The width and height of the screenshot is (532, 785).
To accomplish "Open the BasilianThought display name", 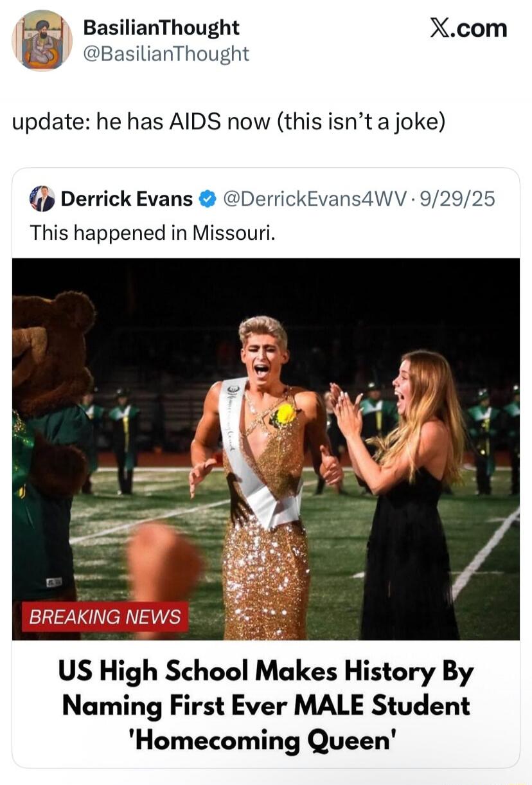I will [161, 28].
